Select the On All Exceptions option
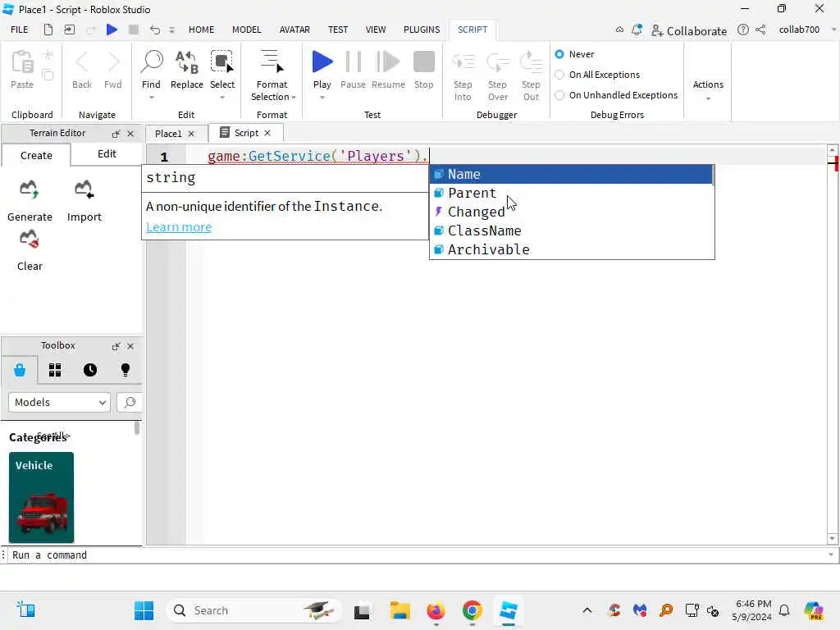This screenshot has height=630, width=840. coord(597,75)
